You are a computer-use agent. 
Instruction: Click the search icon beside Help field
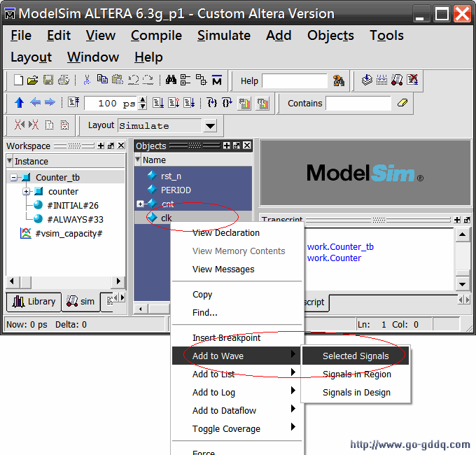tap(339, 80)
